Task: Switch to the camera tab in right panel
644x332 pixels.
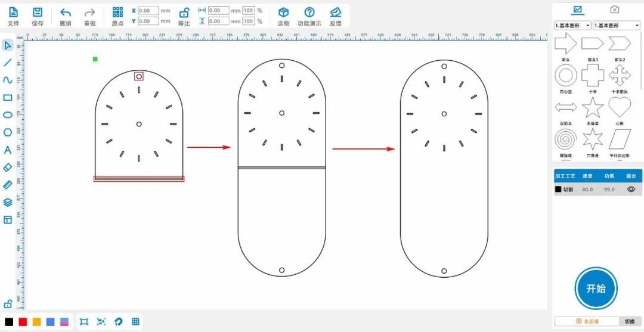Action: pyautogui.click(x=614, y=10)
